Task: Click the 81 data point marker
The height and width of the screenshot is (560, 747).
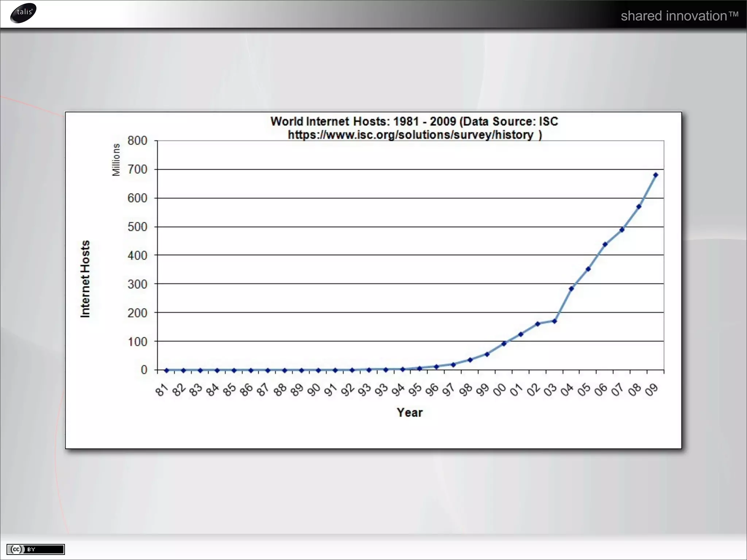Action: coord(167,370)
